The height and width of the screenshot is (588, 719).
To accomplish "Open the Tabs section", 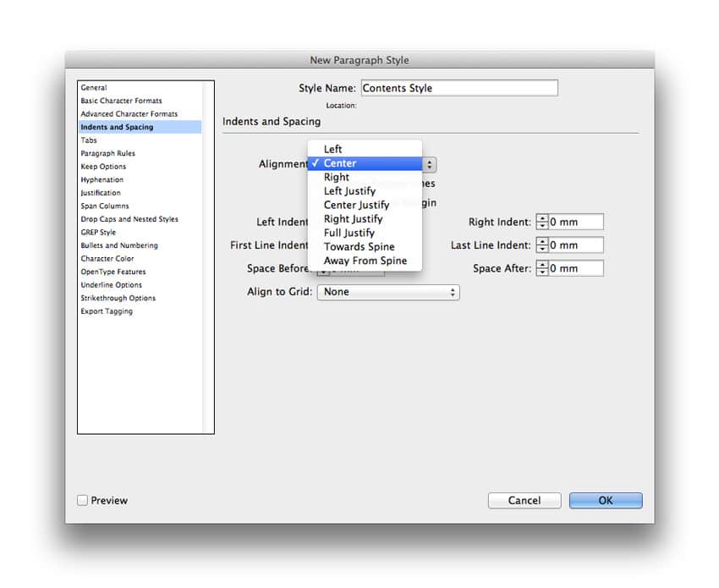I will tap(89, 140).
